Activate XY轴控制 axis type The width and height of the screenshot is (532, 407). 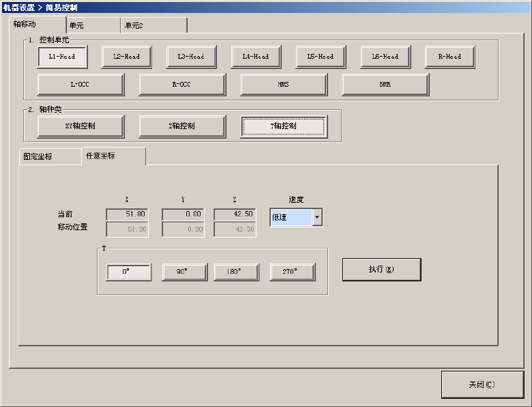click(x=80, y=126)
